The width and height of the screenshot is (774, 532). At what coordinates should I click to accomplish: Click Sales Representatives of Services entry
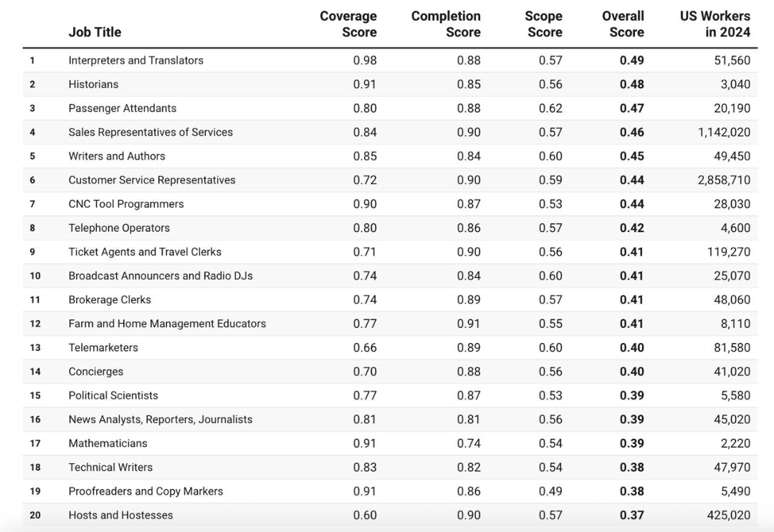pos(150,132)
